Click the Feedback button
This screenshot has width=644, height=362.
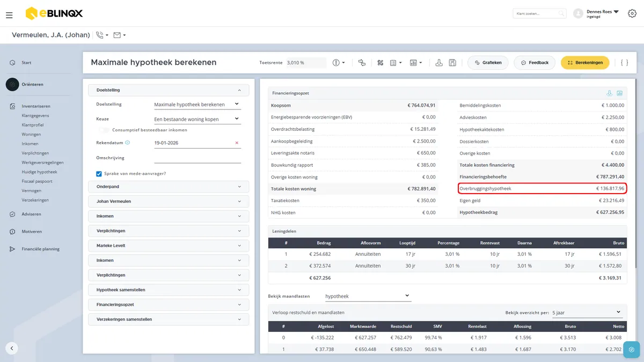click(535, 63)
